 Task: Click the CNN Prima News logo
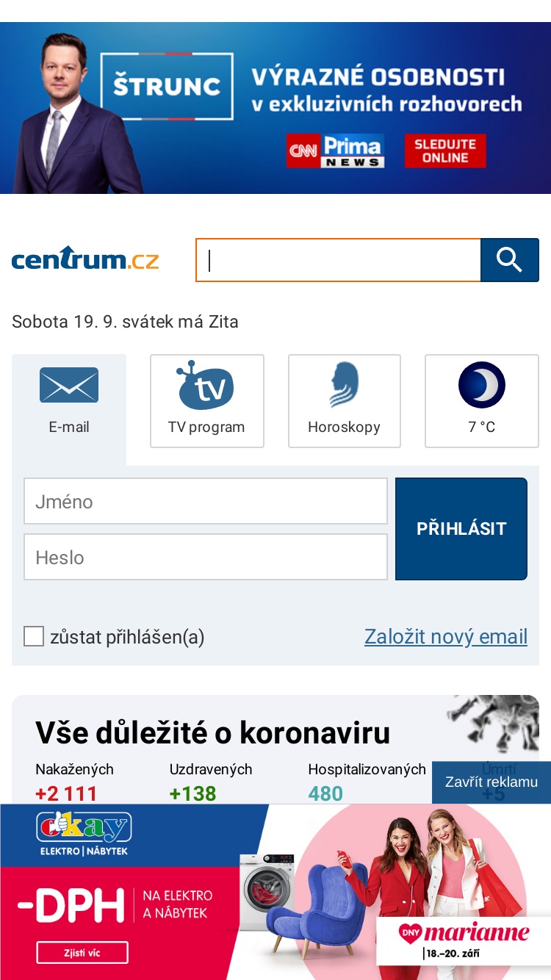click(x=335, y=151)
